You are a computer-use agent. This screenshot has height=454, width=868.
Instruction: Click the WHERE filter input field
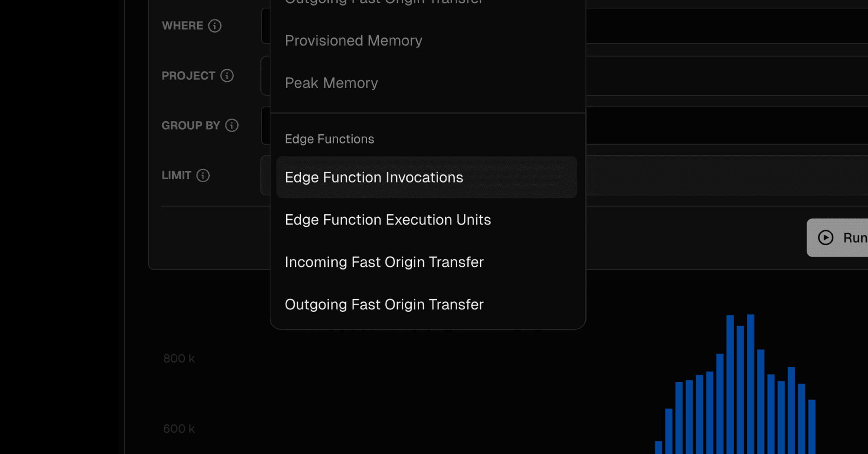coord(723,26)
